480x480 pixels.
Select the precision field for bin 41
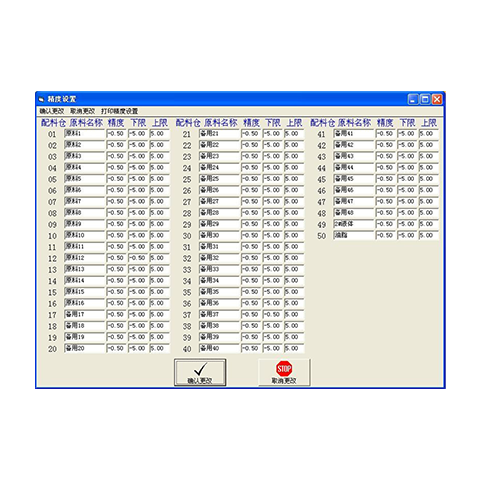(386, 134)
